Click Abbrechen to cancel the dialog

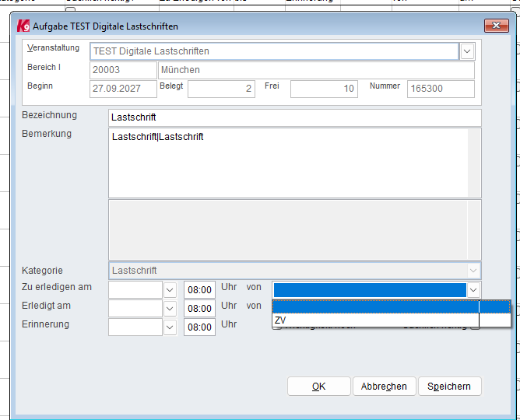pos(384,387)
